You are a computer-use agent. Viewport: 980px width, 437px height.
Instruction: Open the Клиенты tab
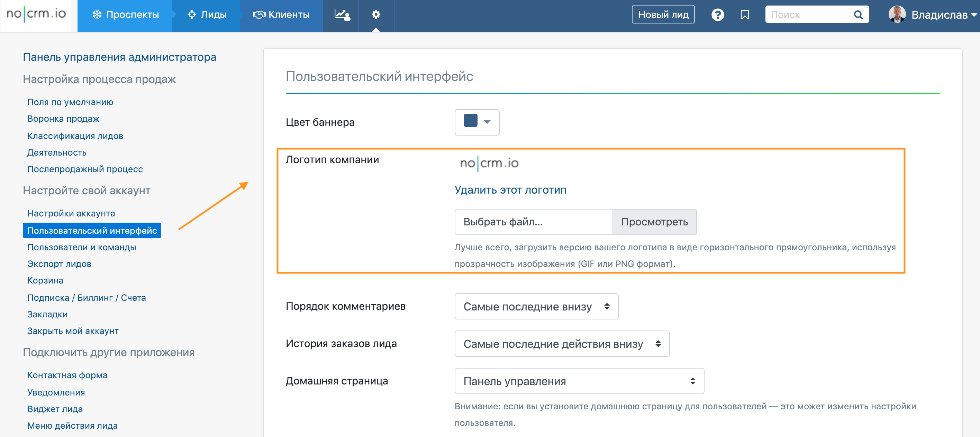click(x=282, y=15)
